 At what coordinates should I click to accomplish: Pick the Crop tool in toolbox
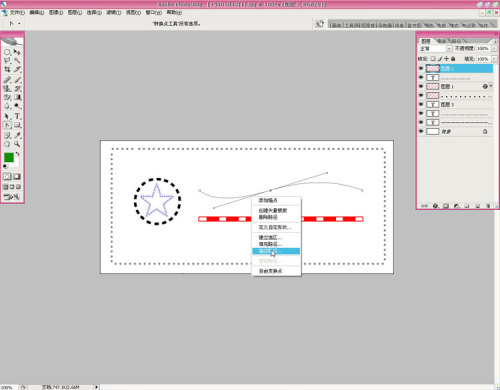[7, 69]
